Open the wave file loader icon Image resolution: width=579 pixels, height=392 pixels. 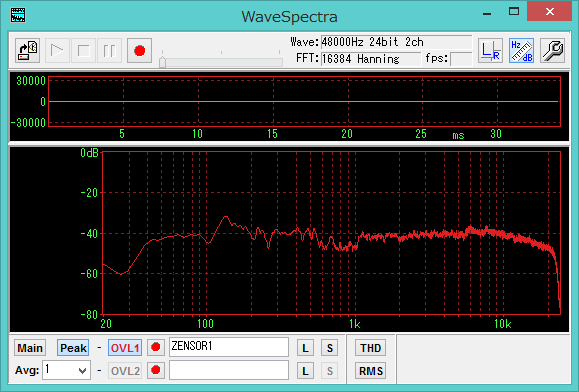(x=28, y=51)
